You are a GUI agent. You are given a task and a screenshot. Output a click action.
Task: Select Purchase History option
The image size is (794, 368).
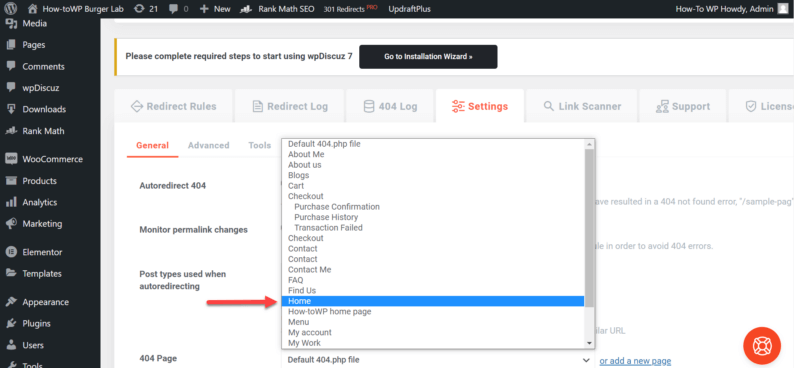[x=433, y=217]
